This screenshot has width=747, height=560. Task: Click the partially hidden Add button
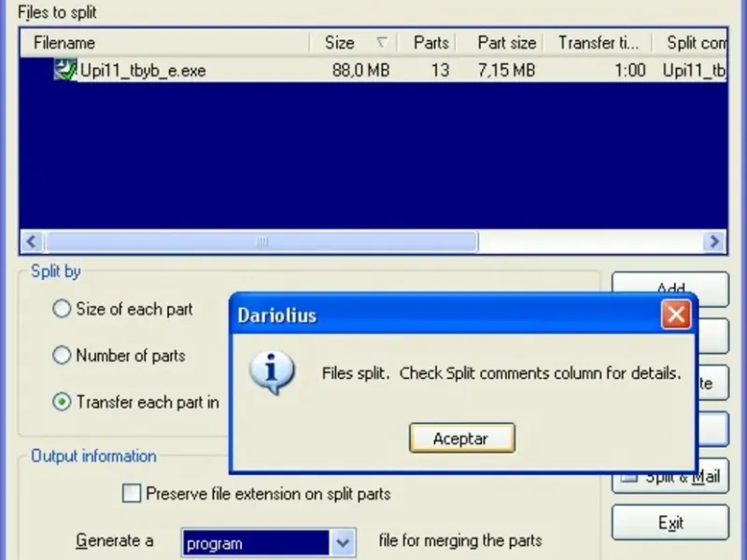point(670,286)
